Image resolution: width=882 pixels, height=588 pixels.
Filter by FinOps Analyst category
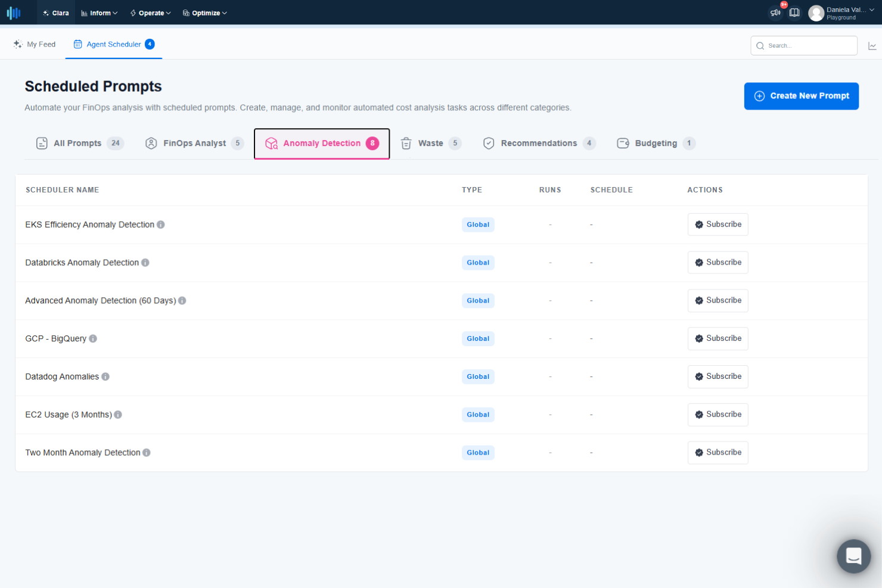[x=194, y=143]
